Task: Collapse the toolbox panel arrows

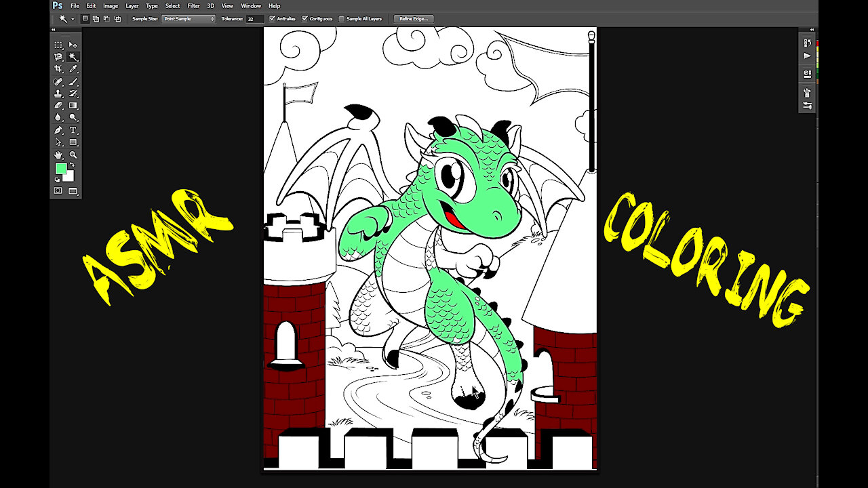Action: tap(54, 30)
